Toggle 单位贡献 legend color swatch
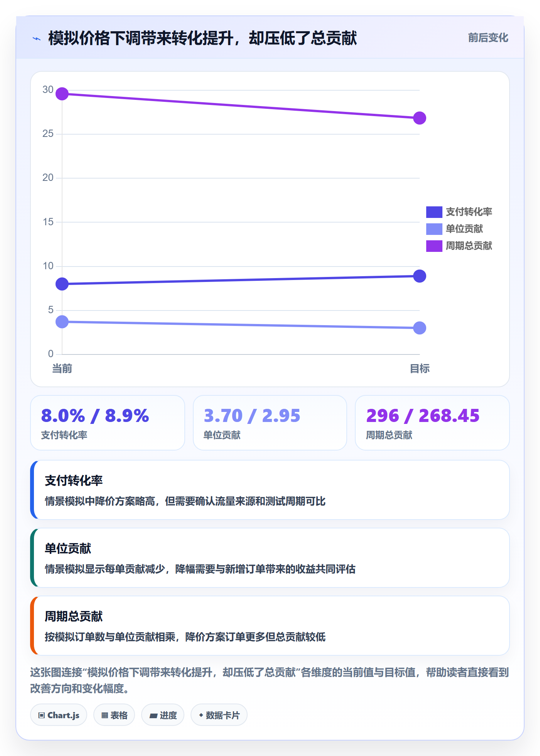The width and height of the screenshot is (540, 756). pyautogui.click(x=434, y=229)
